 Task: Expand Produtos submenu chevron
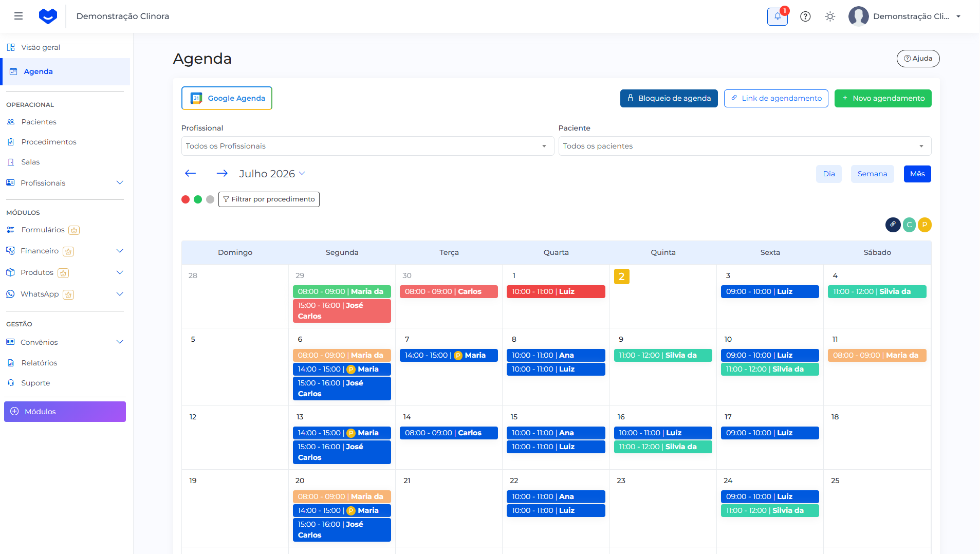[120, 272]
